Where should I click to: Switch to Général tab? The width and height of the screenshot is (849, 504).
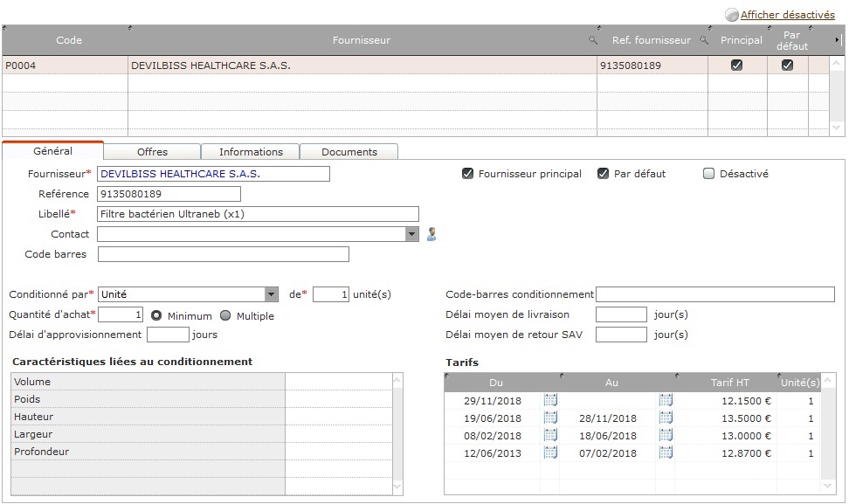coord(52,151)
